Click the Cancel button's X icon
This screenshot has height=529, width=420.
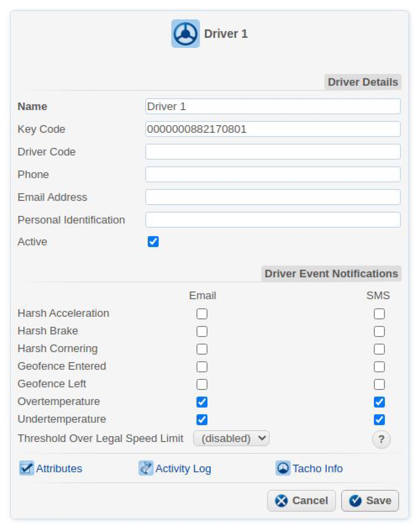click(281, 501)
